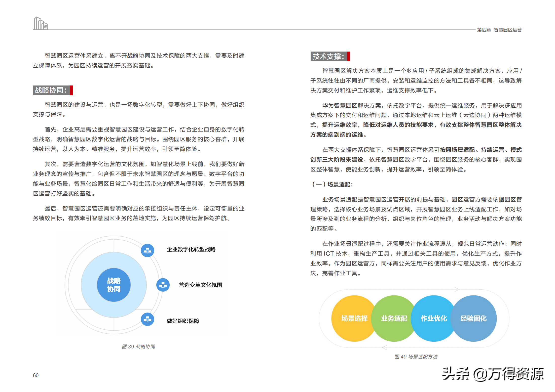Click the icon beside 营造变革文化氛围
Viewport: 555px width, 392px height.
(163, 285)
